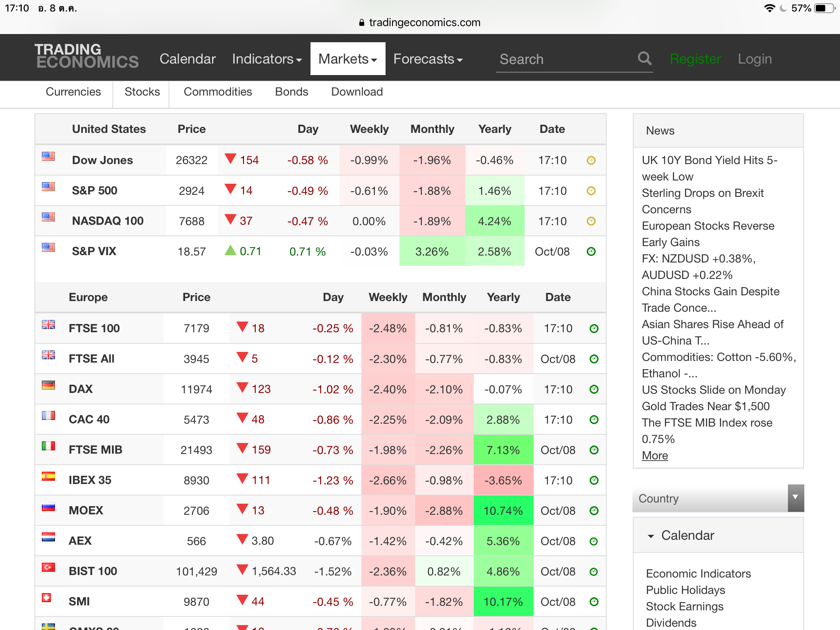840x630 pixels.
Task: Switch to the Commodities sub-tab
Action: [218, 92]
